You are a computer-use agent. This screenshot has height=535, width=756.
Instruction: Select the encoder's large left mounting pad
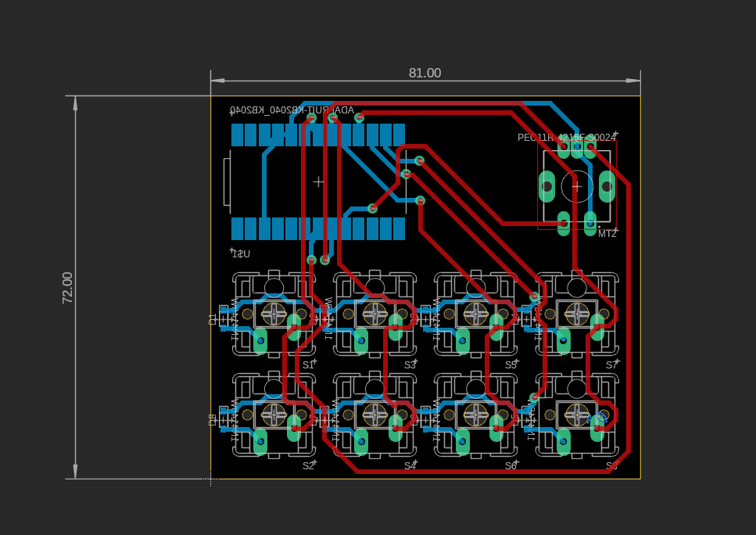point(547,185)
